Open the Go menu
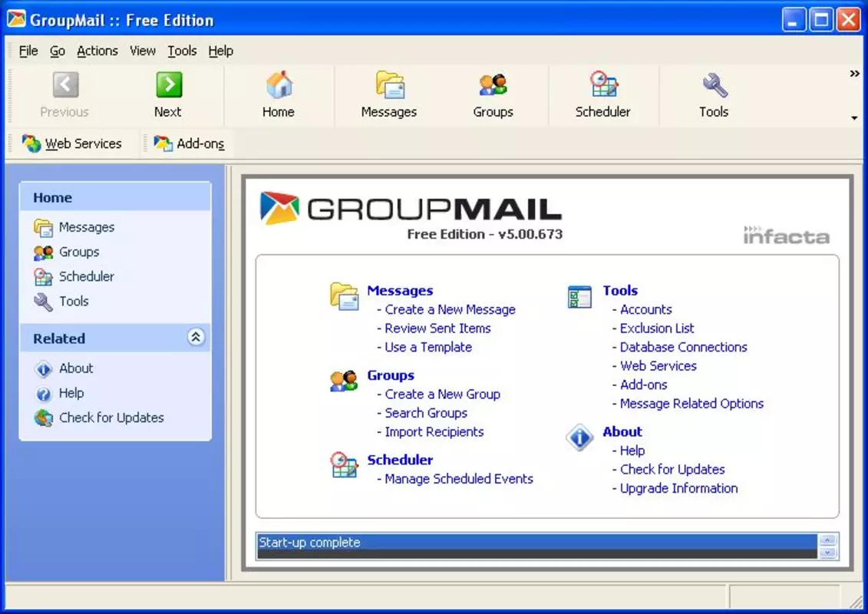868x614 pixels. [x=58, y=51]
